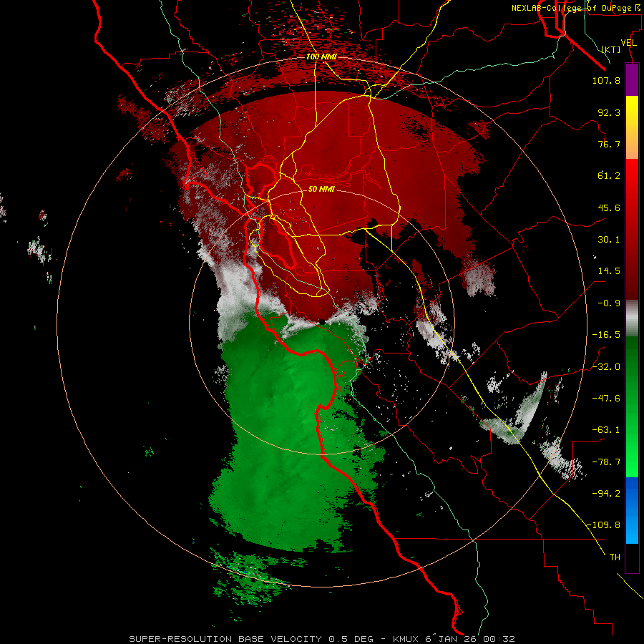Select the -47.6 scale value
This screenshot has width=644, height=644.
pos(606,399)
